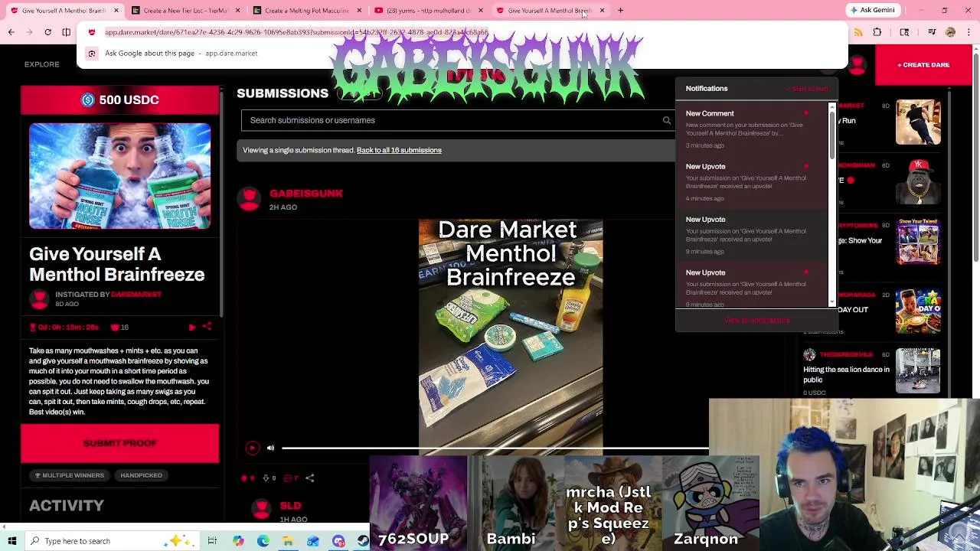Open New Upvote notification from 4 minutes ago
This screenshot has height=551, width=980.
[x=750, y=182]
